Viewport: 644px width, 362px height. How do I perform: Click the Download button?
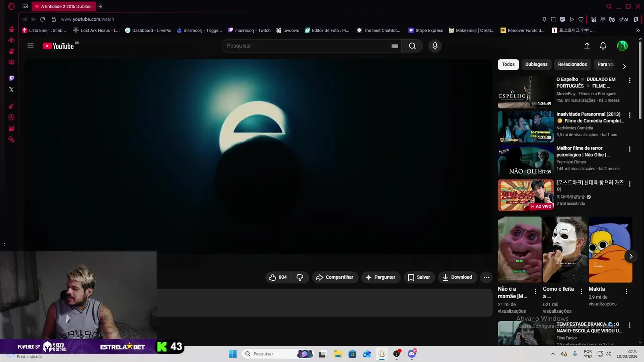pyautogui.click(x=457, y=277)
